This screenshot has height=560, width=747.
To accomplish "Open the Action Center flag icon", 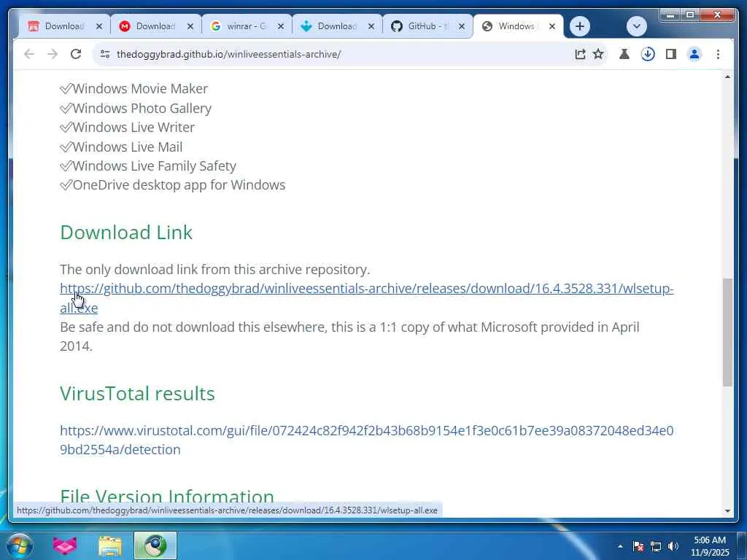I will point(638,546).
